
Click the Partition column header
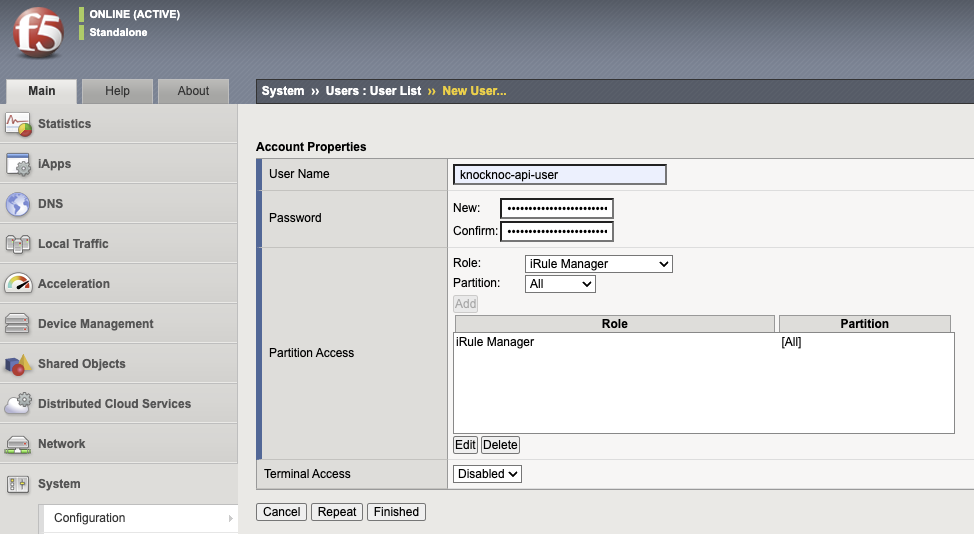pos(865,324)
